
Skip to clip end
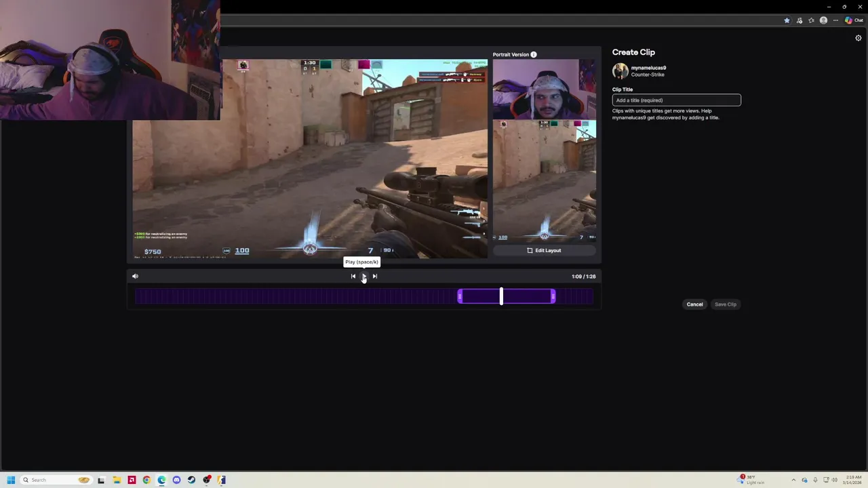(374, 277)
